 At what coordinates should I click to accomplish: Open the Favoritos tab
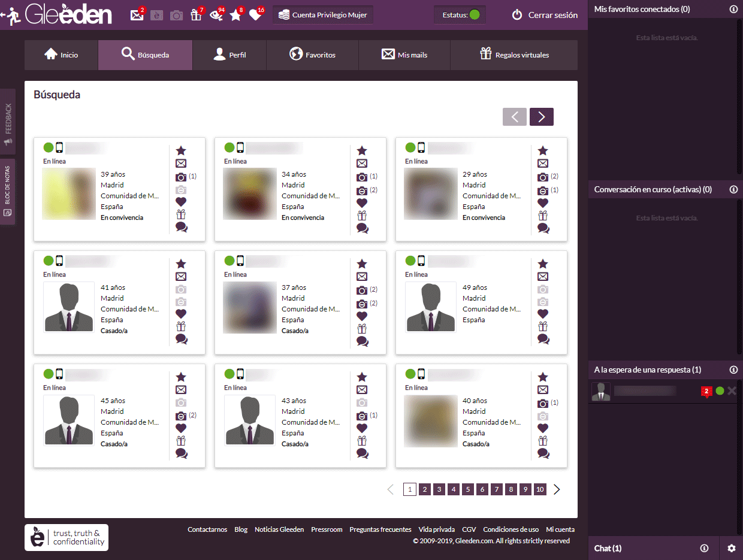point(312,55)
